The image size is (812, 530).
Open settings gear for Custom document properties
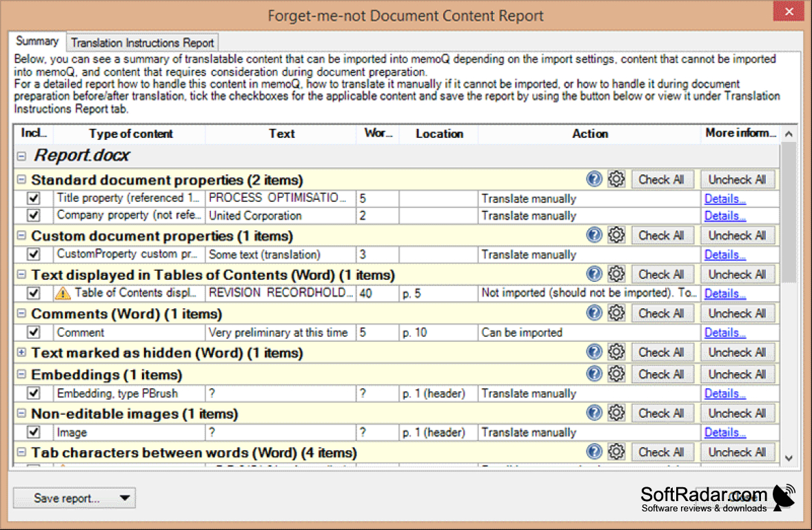(x=616, y=235)
